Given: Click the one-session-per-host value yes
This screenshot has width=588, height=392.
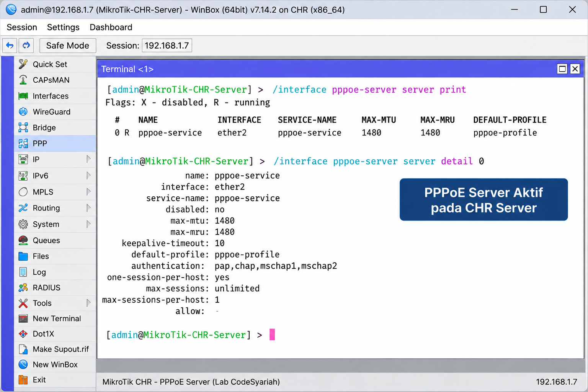Looking at the screenshot, I should pyautogui.click(x=222, y=277).
